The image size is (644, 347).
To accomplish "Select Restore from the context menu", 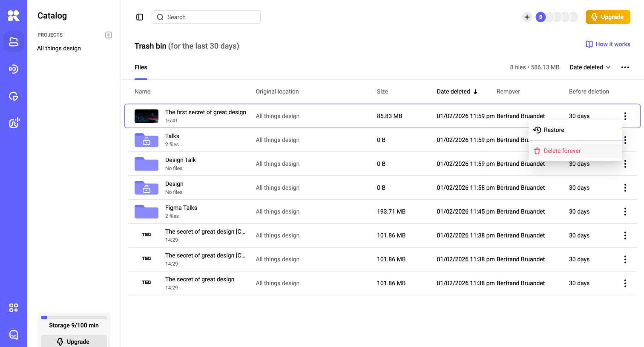I will 575,130.
